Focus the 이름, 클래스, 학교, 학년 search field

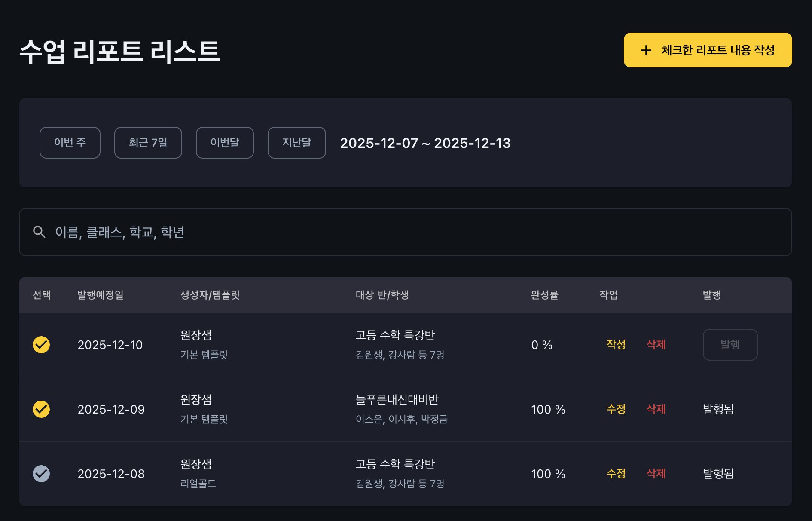pyautogui.click(x=412, y=232)
